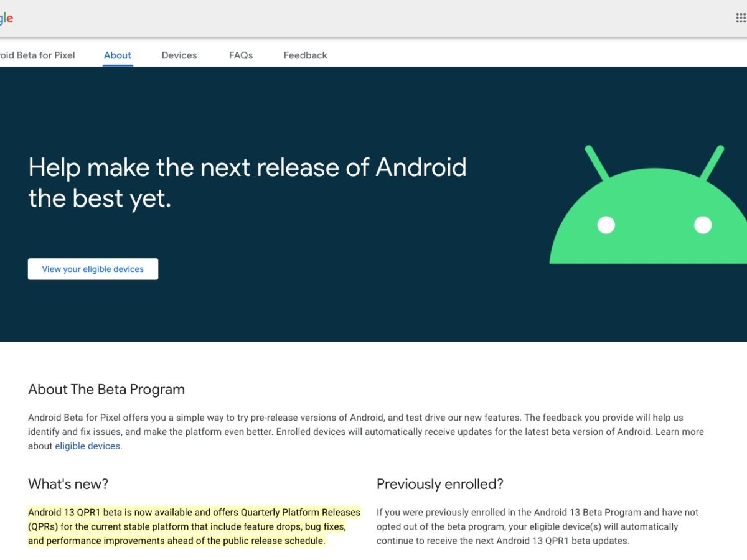Image resolution: width=747 pixels, height=560 pixels.
Task: Open the Devices tab
Action: point(179,55)
